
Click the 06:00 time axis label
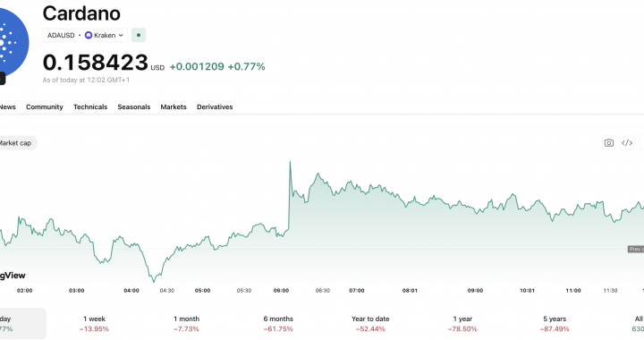click(282, 290)
